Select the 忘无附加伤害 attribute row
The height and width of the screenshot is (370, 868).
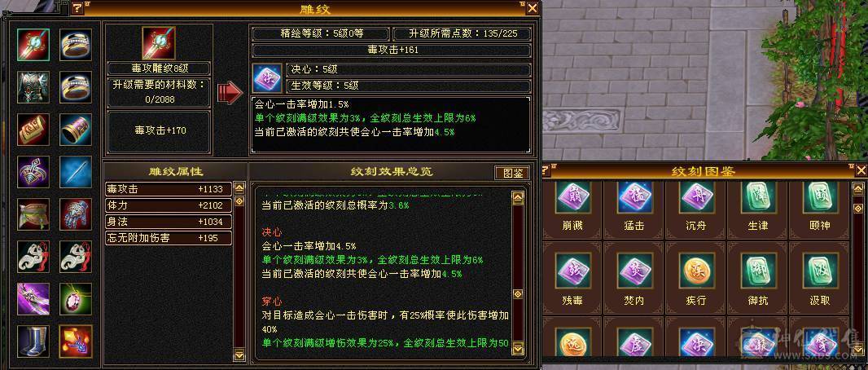pos(169,238)
